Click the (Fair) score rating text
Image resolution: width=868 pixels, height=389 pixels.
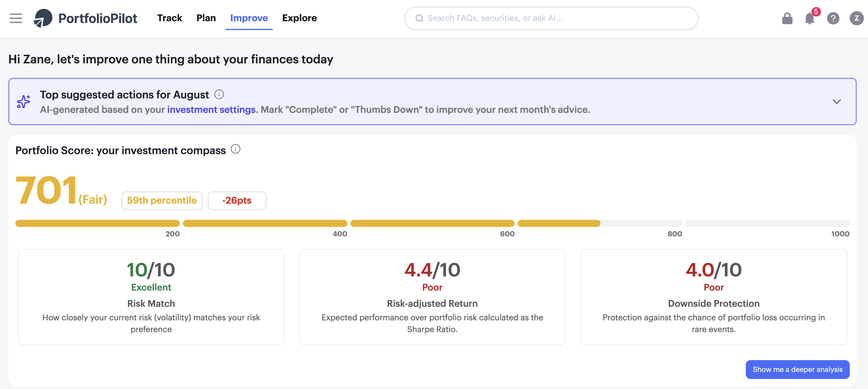[93, 200]
